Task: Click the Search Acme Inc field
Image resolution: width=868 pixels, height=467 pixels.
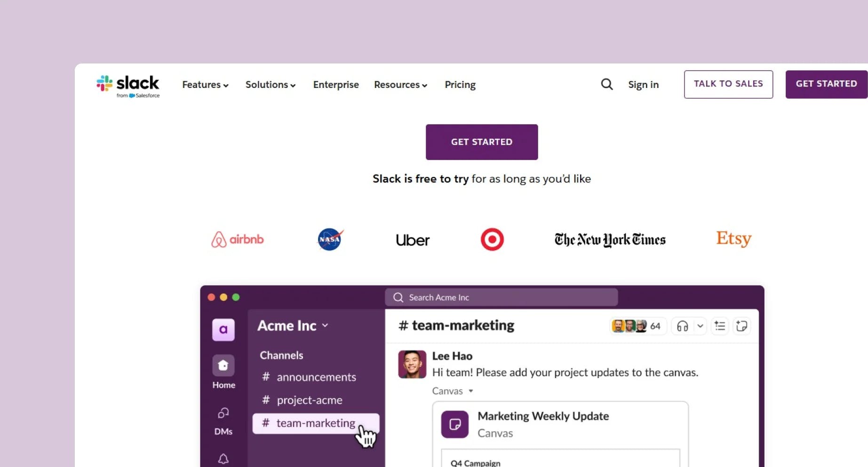Action: pyautogui.click(x=501, y=297)
